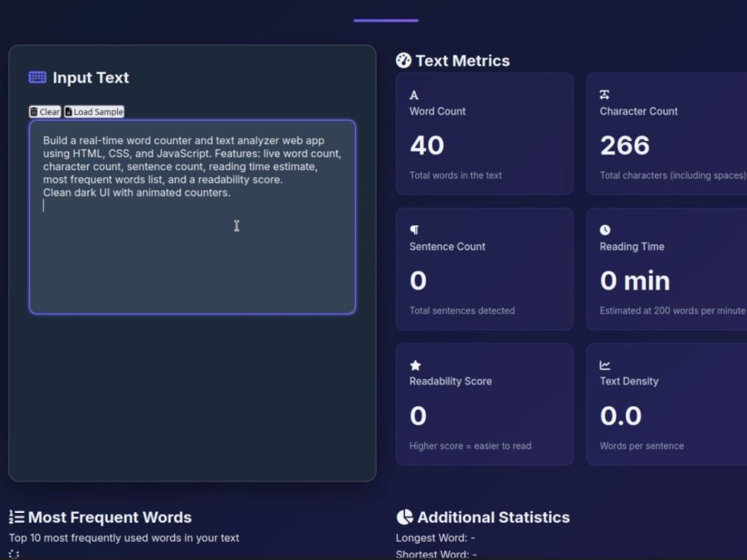Click the Text Metrics heading

click(462, 61)
